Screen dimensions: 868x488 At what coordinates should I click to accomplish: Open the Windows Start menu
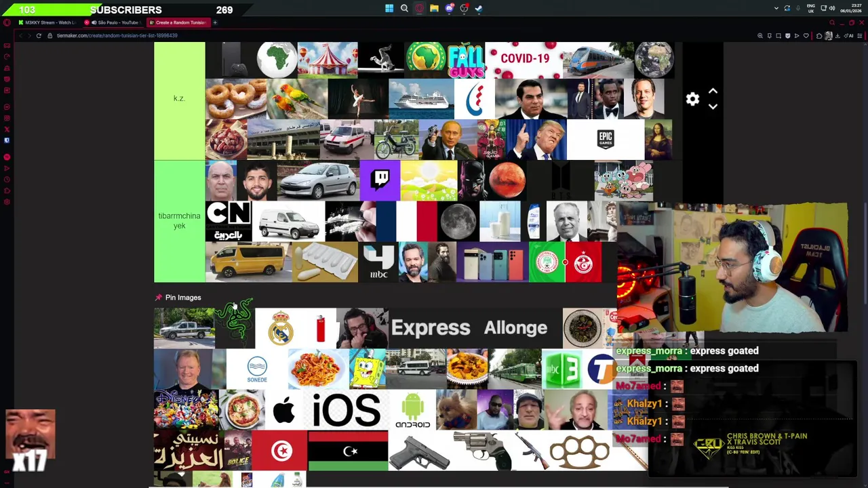click(x=389, y=9)
